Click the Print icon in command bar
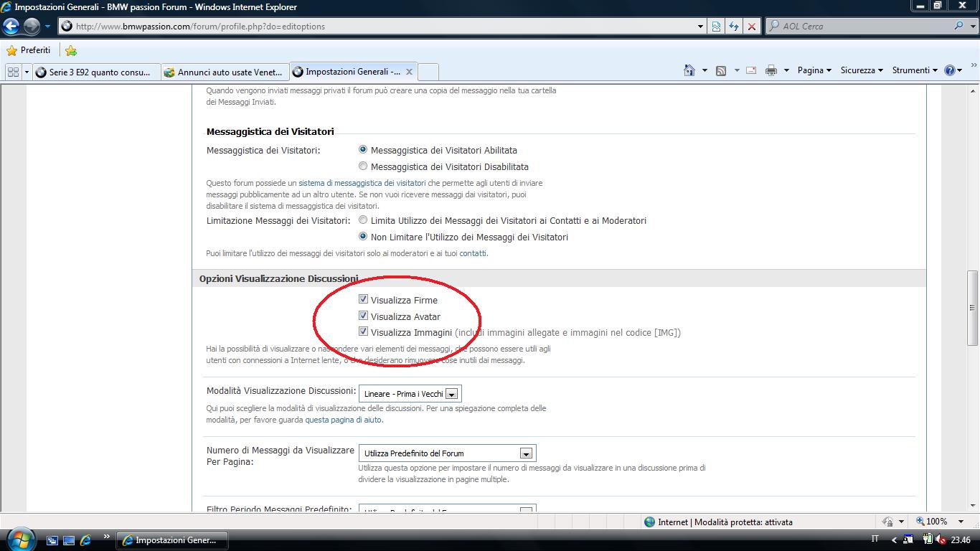The image size is (980, 551). (x=771, y=70)
